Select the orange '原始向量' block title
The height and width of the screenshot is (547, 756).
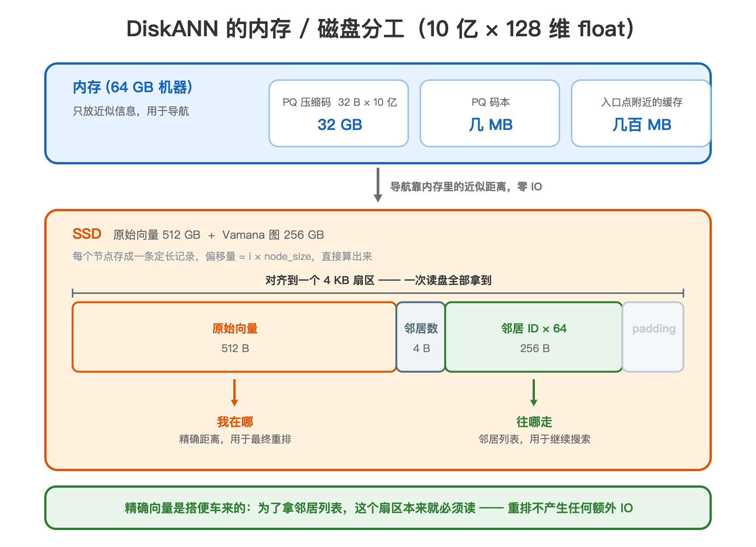tap(235, 329)
